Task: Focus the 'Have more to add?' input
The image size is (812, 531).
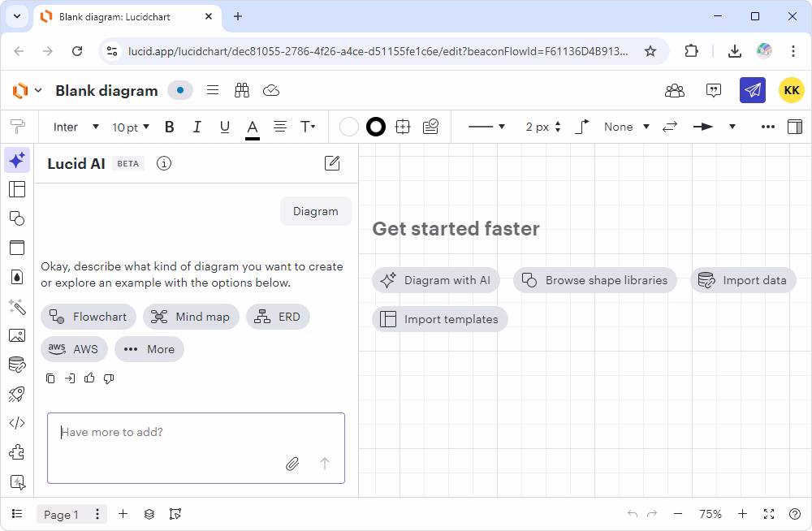Action: pos(197,448)
